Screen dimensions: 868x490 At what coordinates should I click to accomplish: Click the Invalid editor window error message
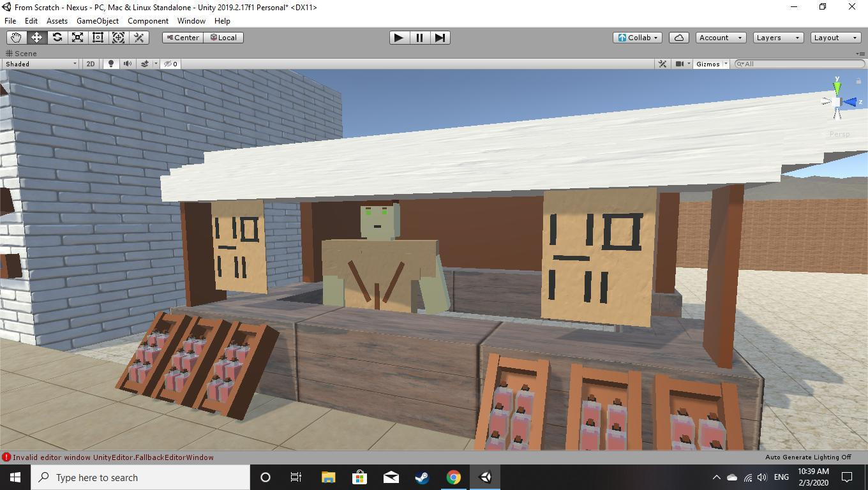(x=113, y=457)
